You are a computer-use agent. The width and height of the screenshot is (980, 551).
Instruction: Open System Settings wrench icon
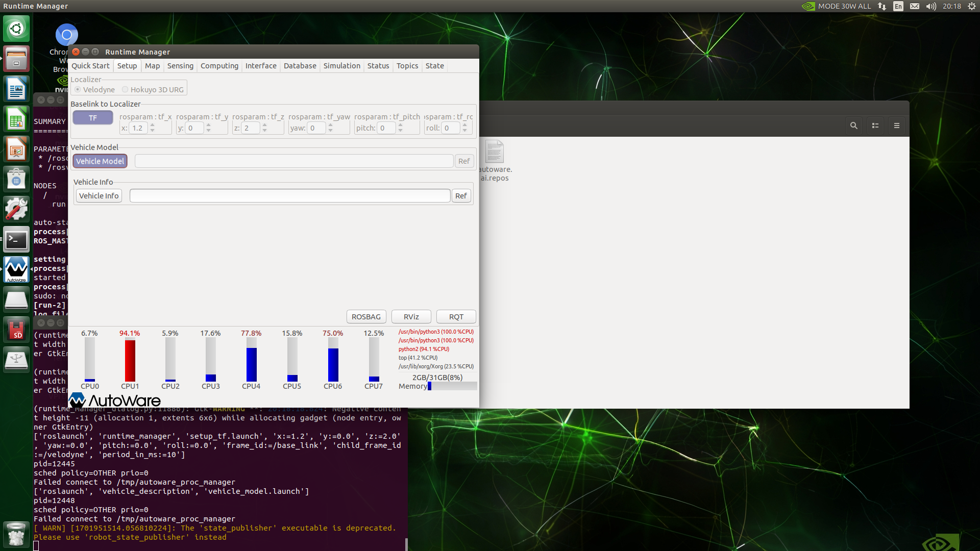[16, 210]
